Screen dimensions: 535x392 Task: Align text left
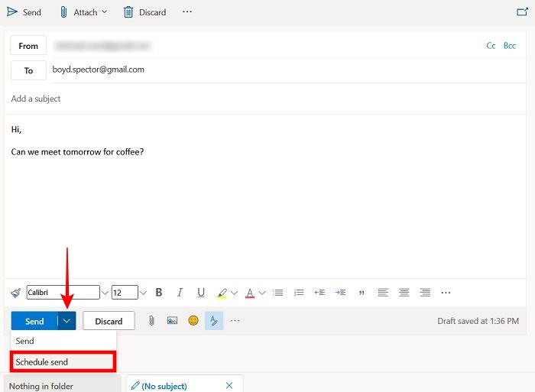(383, 293)
